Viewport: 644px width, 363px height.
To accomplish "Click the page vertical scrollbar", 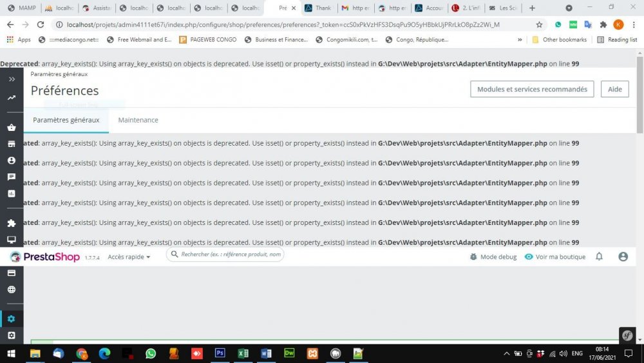I will coord(640,95).
